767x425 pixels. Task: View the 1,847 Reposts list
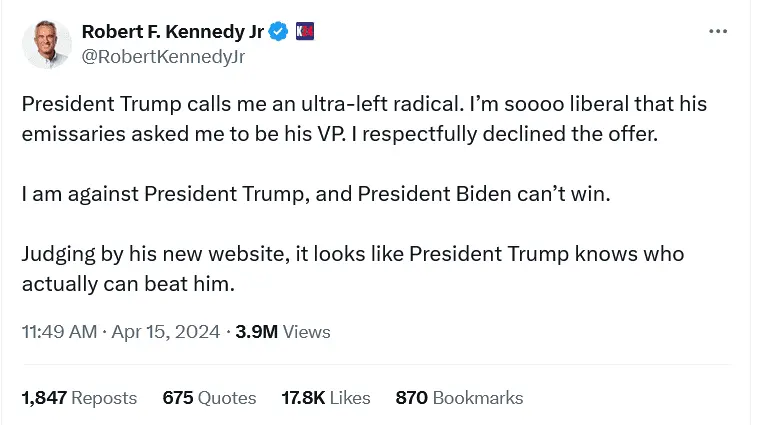click(x=79, y=398)
